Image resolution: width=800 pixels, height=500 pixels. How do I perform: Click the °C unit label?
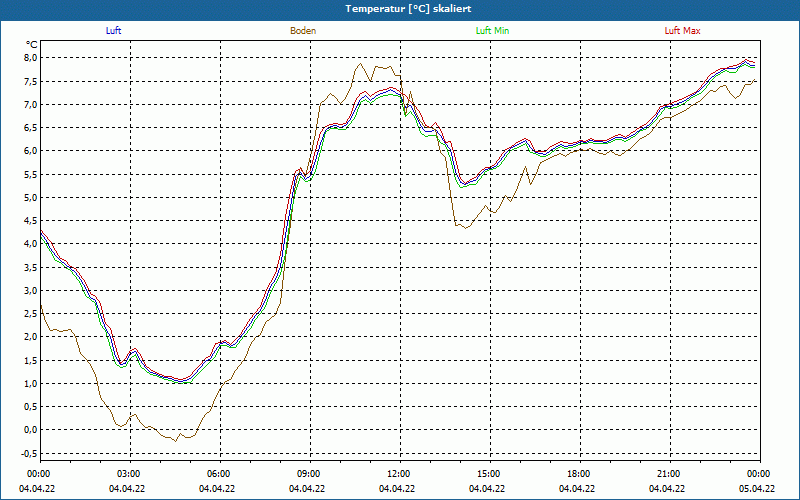point(31,44)
